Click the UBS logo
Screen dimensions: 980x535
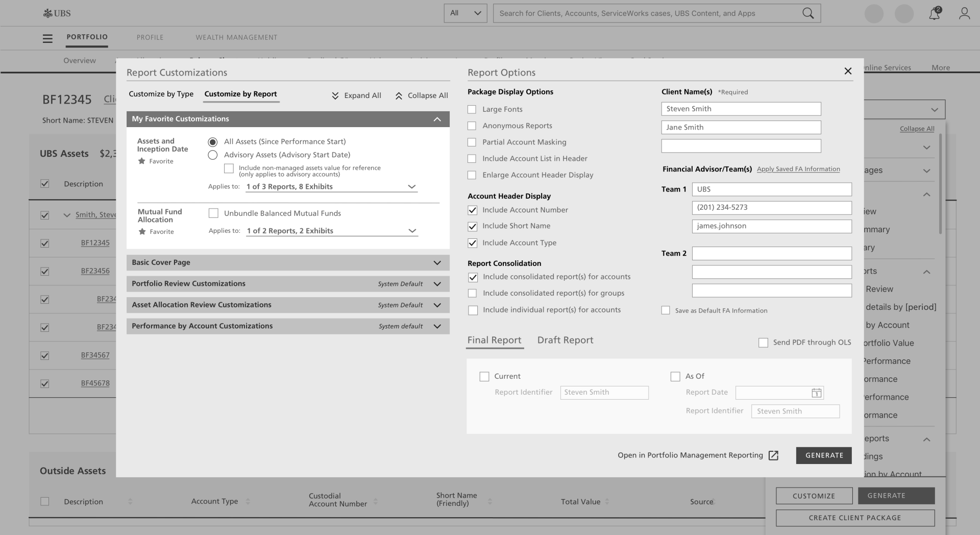point(57,13)
